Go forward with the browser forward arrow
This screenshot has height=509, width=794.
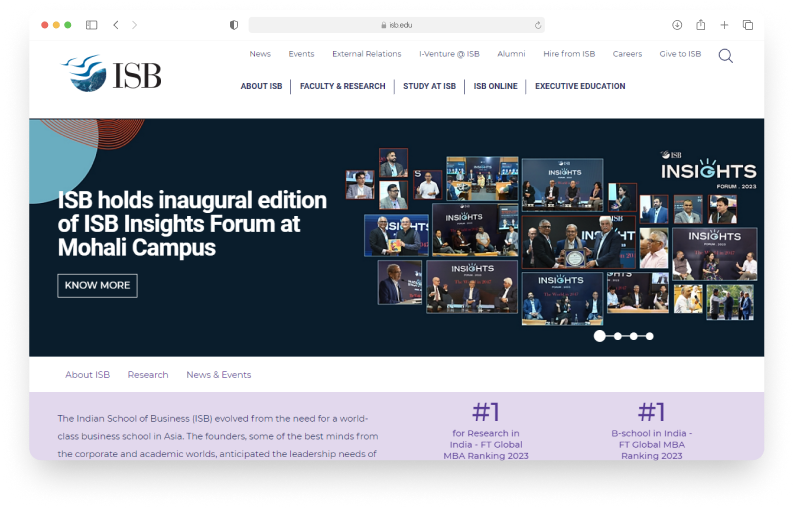pyautogui.click(x=134, y=25)
